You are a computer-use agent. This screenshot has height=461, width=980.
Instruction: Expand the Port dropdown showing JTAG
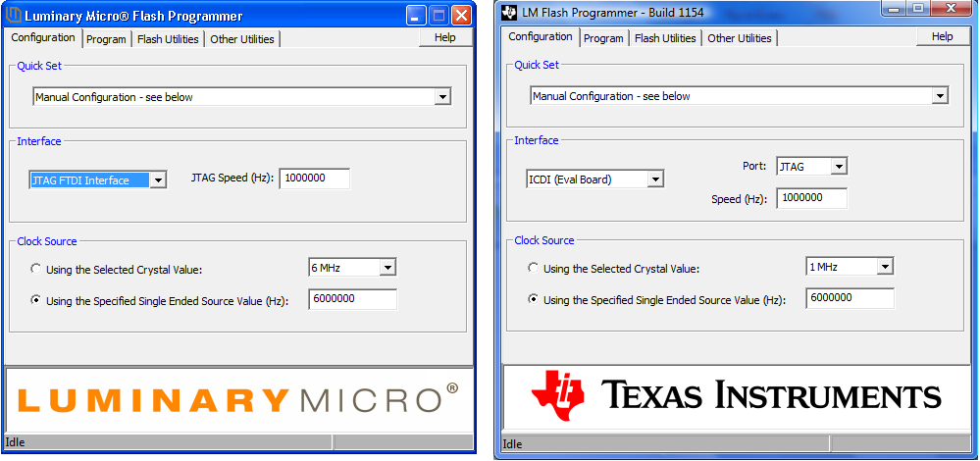(838, 167)
